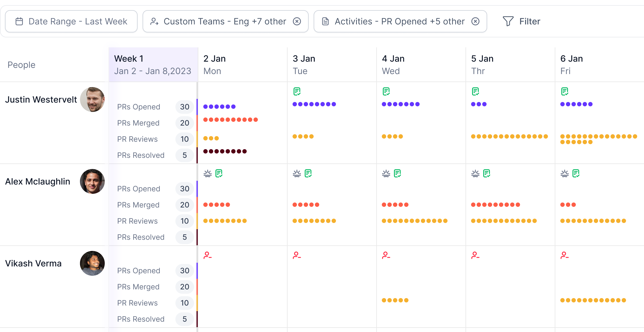Click Justin's green document icon on 3 Jan
The height and width of the screenshot is (332, 644).
coord(297,91)
